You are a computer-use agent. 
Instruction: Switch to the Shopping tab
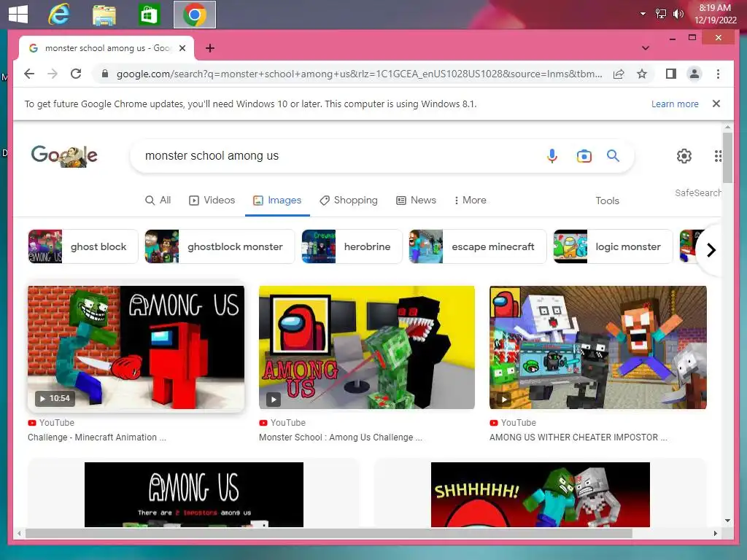click(x=349, y=201)
